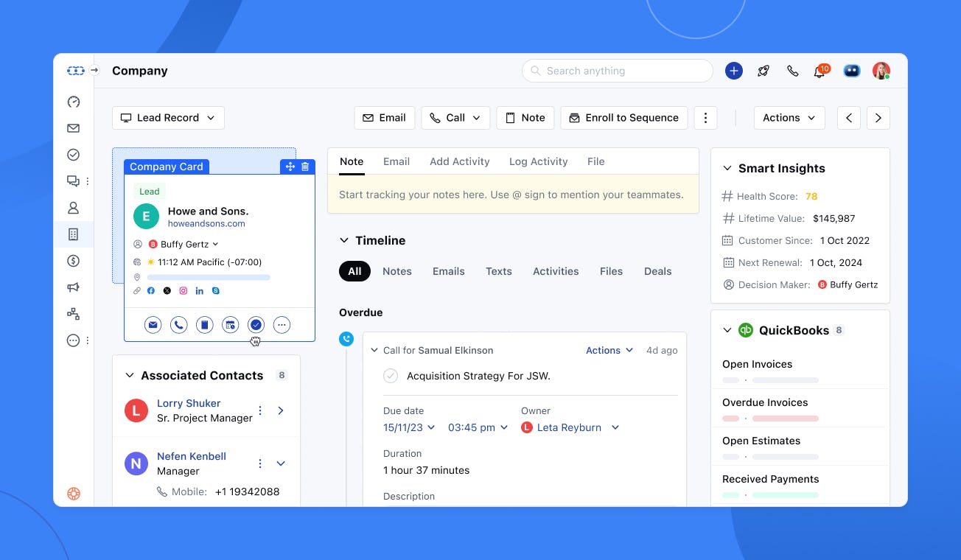Viewport: 961px width, 560px height.
Task: Open the dashboard gauge icon in sidebar
Action: (73, 102)
